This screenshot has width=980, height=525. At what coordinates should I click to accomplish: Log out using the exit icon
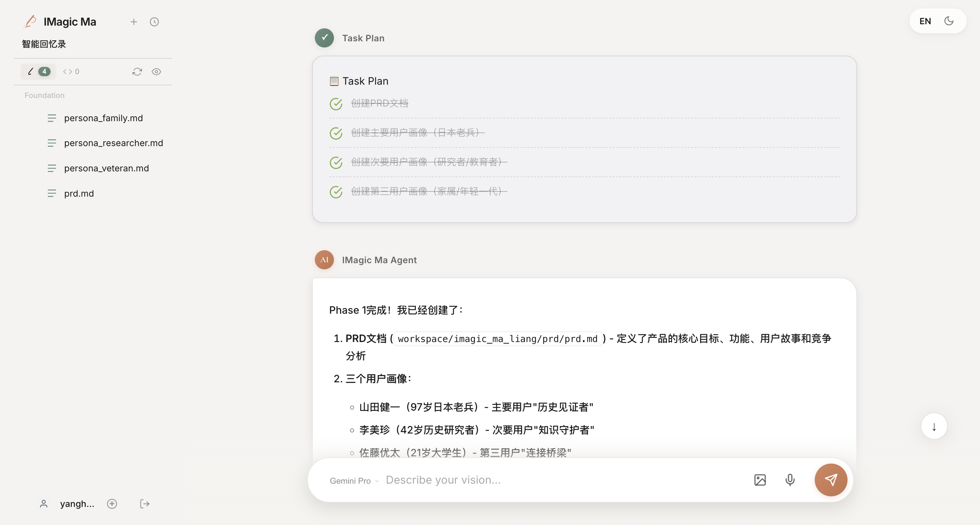click(x=144, y=504)
